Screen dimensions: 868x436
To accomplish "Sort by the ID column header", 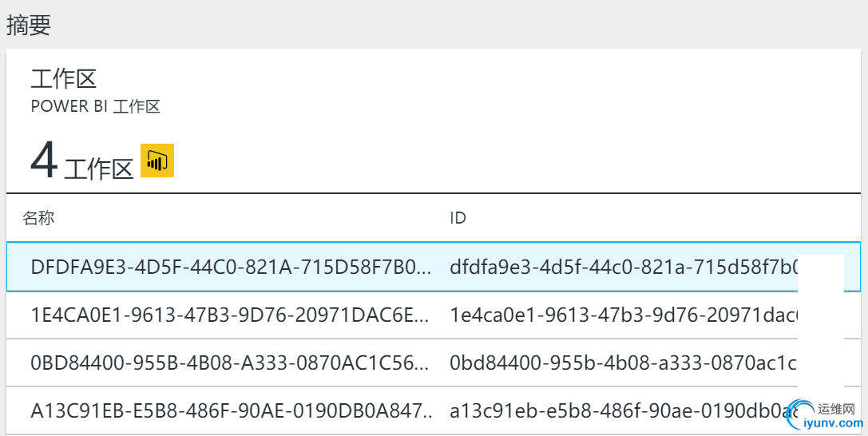I will [458, 218].
